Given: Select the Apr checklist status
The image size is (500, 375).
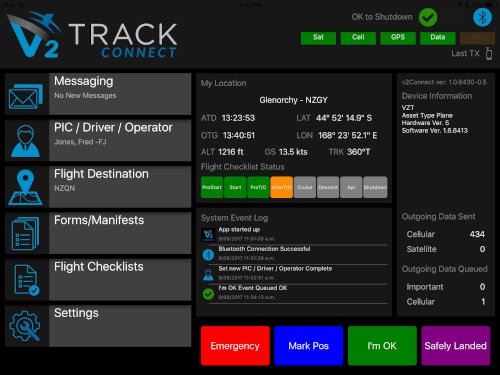Looking at the screenshot, I should click(351, 187).
